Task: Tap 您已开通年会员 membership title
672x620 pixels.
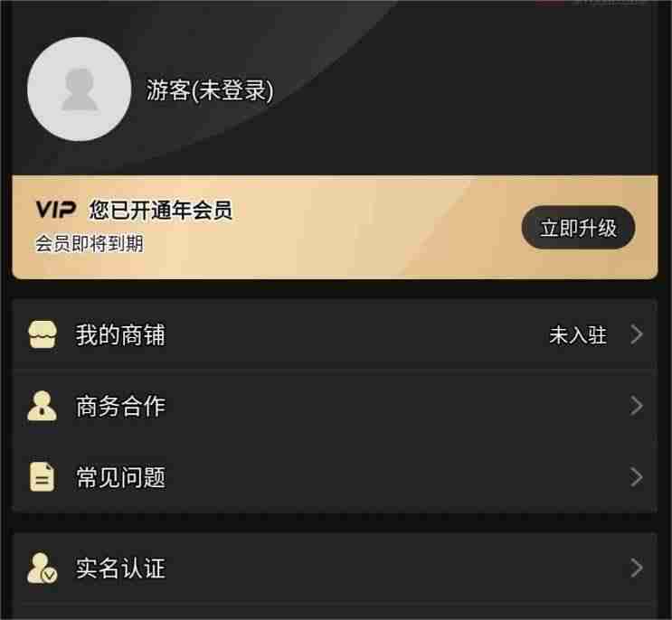Action: pos(161,211)
